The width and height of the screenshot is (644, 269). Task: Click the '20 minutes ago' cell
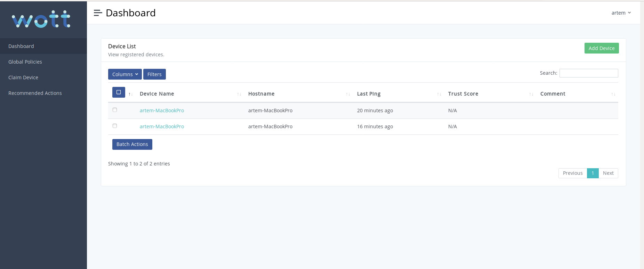coord(375,111)
